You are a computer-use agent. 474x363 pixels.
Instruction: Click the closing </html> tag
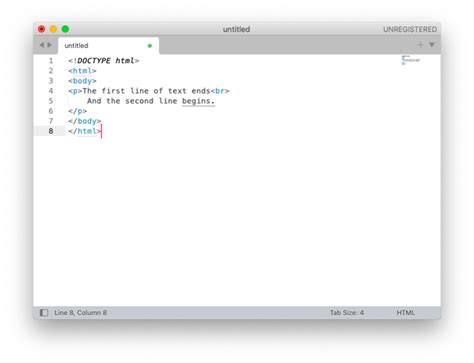click(x=85, y=131)
